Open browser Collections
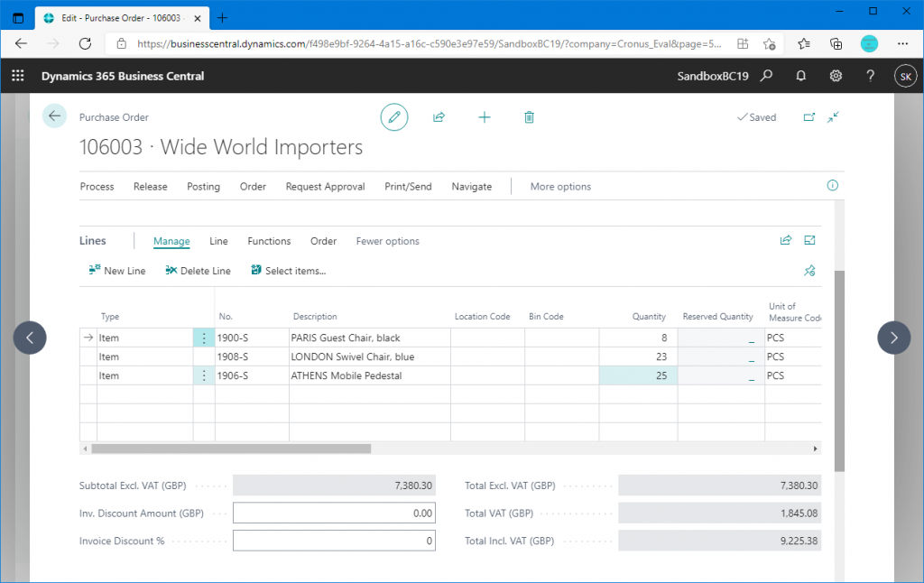The height and width of the screenshot is (583, 924). 836,43
